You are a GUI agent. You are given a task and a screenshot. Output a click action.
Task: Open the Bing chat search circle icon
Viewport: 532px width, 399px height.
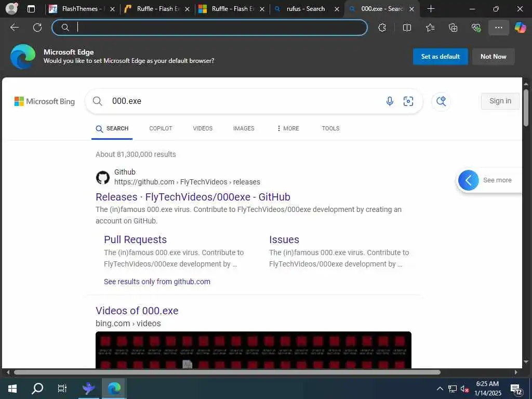pyautogui.click(x=441, y=101)
